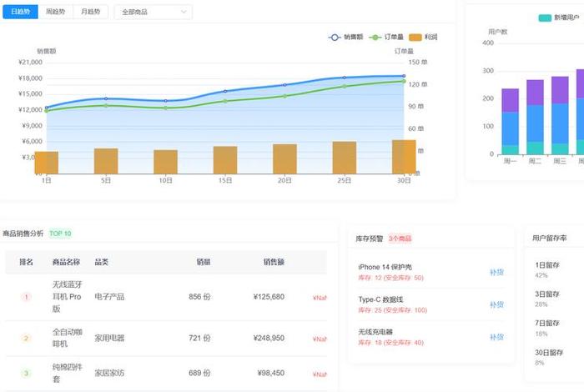This screenshot has width=584, height=392.
Task: Click the 856 份 sales volume cell
Action: coord(199,297)
